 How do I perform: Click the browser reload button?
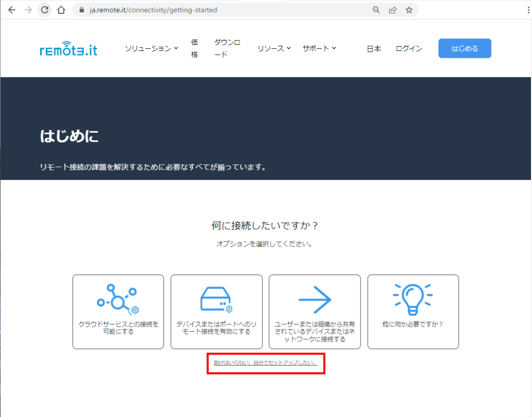[x=45, y=10]
